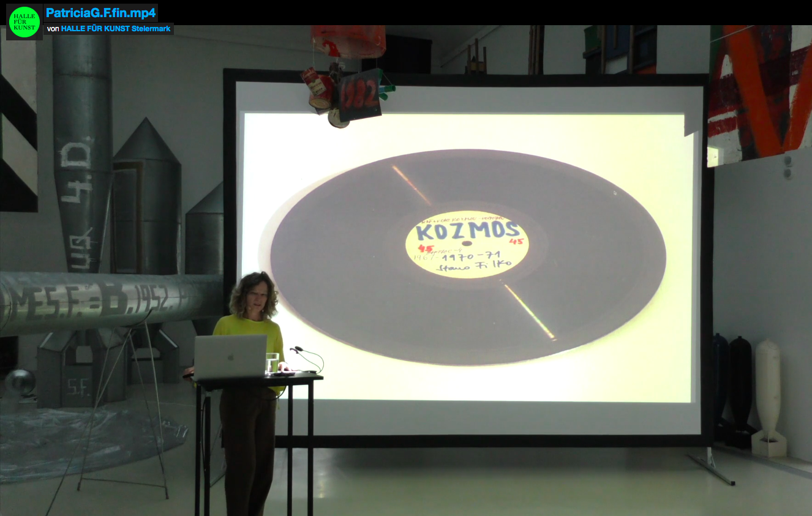The height and width of the screenshot is (516, 812).
Task: Open the PatriciaG.F.fin.mp4 video title link
Action: coord(100,13)
